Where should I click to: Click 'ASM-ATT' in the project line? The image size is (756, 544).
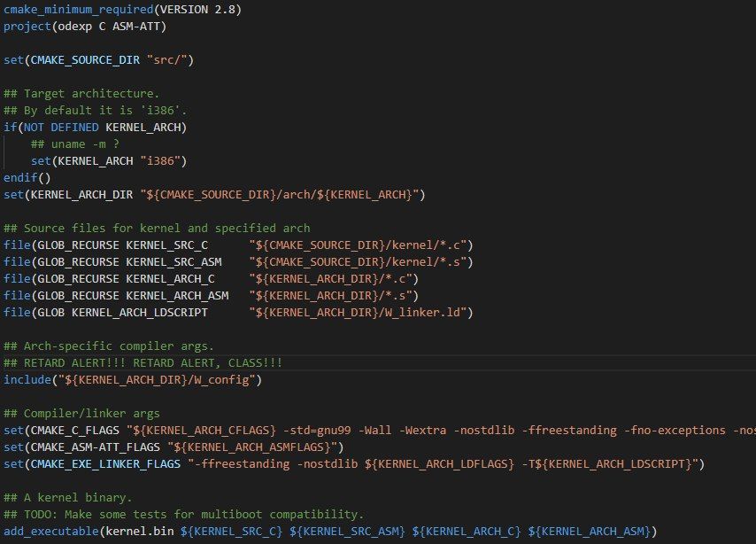[136, 27]
